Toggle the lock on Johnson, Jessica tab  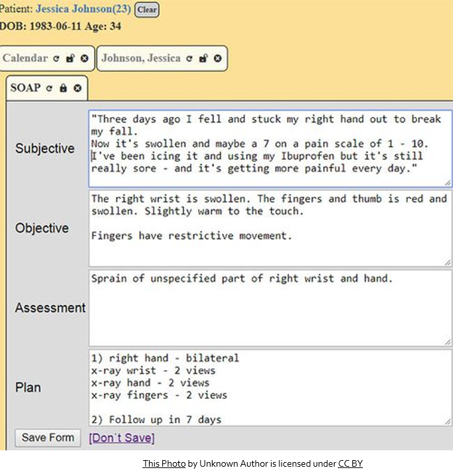(203, 58)
